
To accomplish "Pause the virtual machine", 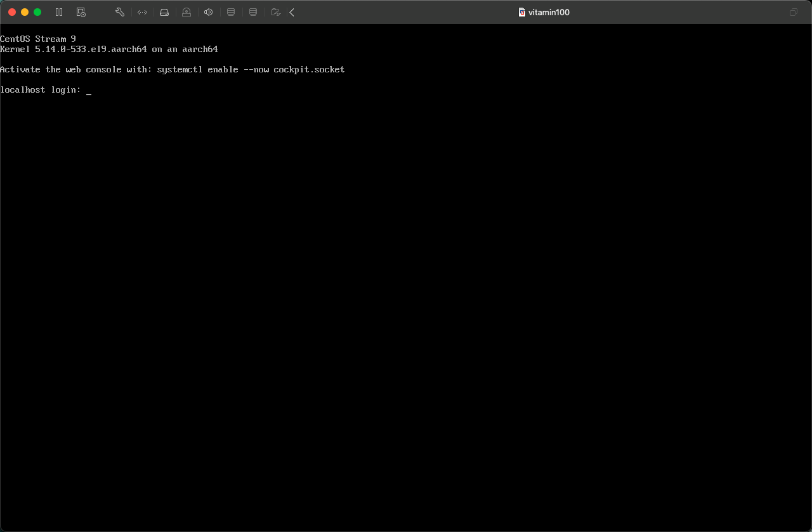I will 59,12.
